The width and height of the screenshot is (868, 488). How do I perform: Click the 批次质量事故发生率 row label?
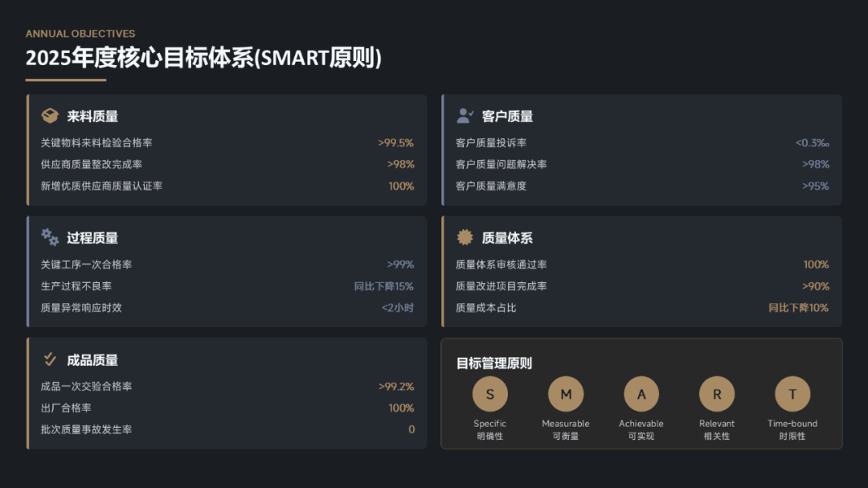86,429
